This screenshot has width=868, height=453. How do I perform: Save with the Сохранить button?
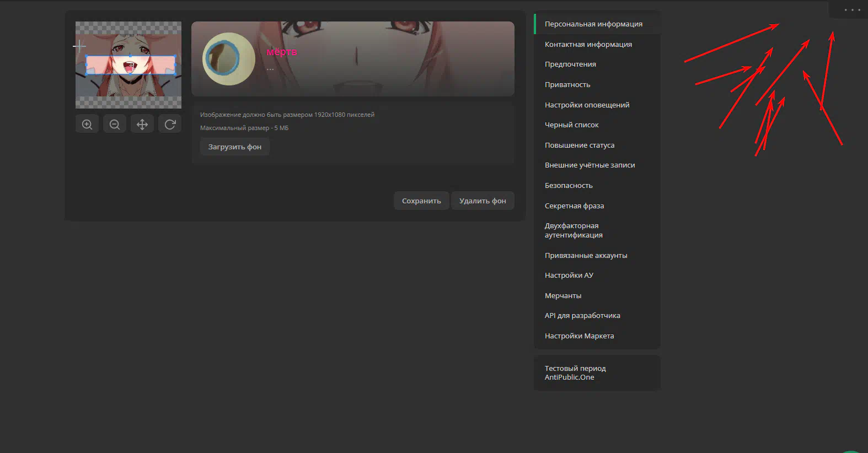421,201
